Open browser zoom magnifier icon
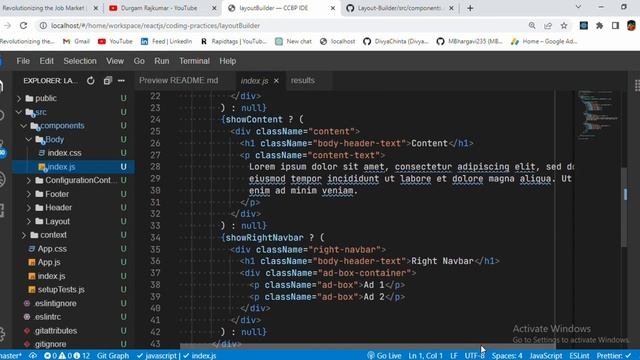 click(x=532, y=25)
